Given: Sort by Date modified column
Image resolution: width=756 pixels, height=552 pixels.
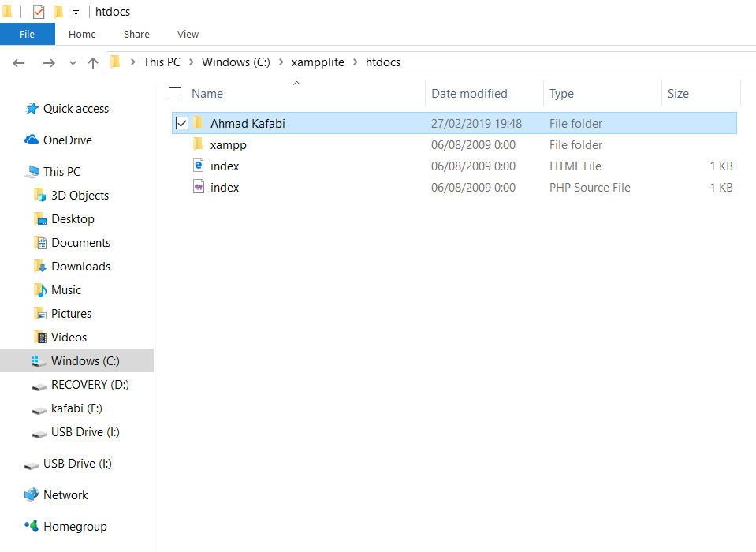Looking at the screenshot, I should click(469, 94).
